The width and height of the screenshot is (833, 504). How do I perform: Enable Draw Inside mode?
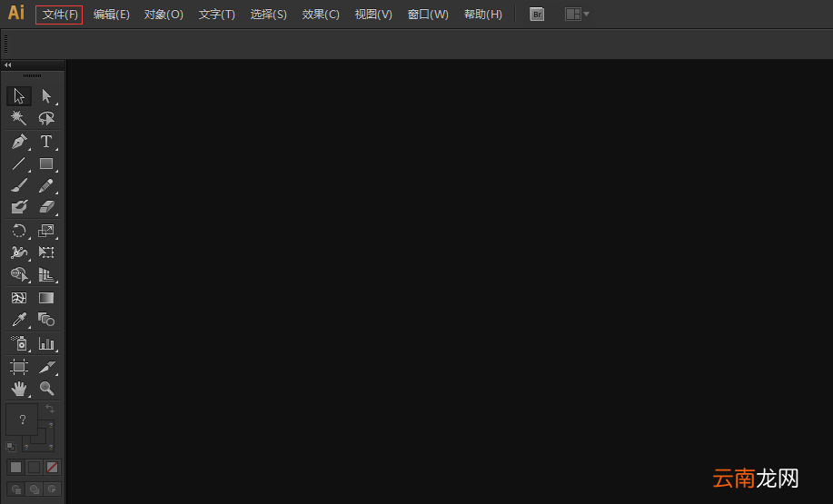(x=52, y=489)
